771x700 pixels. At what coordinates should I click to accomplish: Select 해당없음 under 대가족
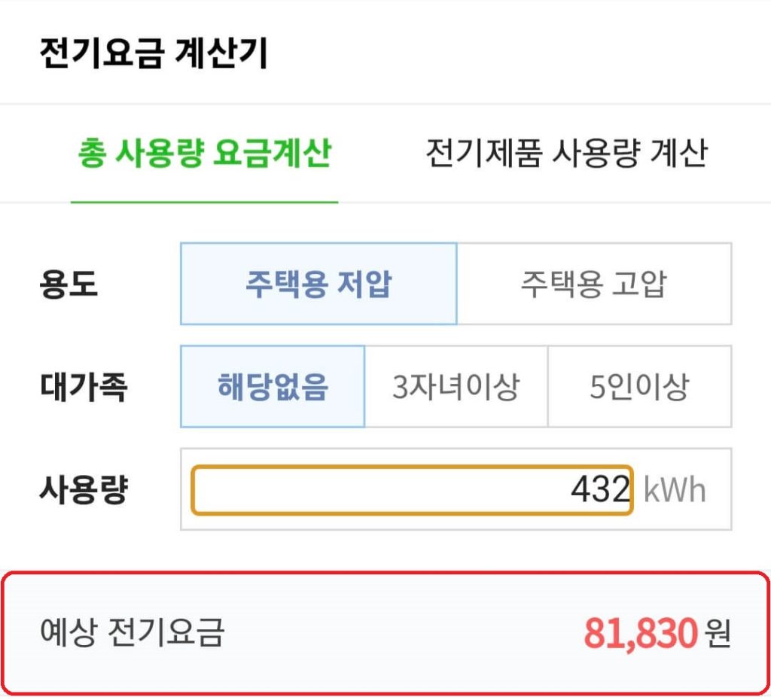tap(273, 386)
